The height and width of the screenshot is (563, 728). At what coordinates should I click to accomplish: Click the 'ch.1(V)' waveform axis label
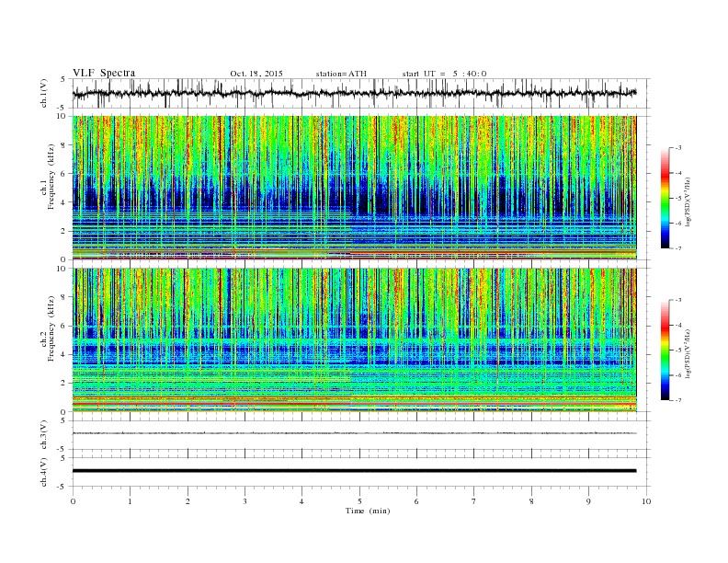pos(44,94)
